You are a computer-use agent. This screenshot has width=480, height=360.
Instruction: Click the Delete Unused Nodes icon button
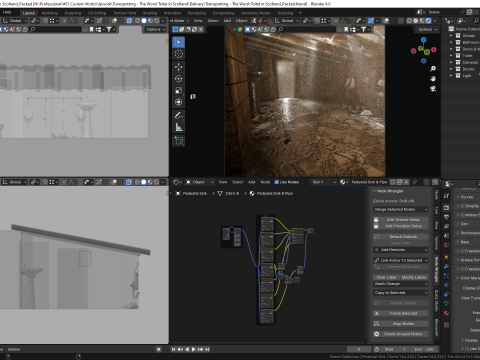pos(377,334)
